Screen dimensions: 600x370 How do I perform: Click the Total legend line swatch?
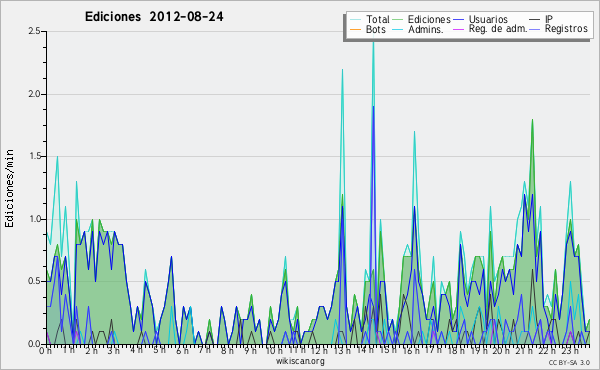pos(356,20)
